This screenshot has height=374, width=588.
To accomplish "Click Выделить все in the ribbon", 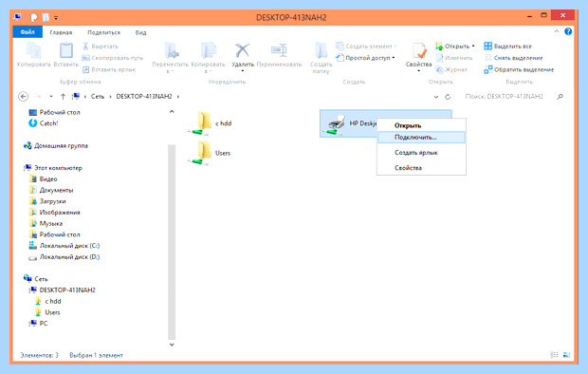I will pos(507,47).
